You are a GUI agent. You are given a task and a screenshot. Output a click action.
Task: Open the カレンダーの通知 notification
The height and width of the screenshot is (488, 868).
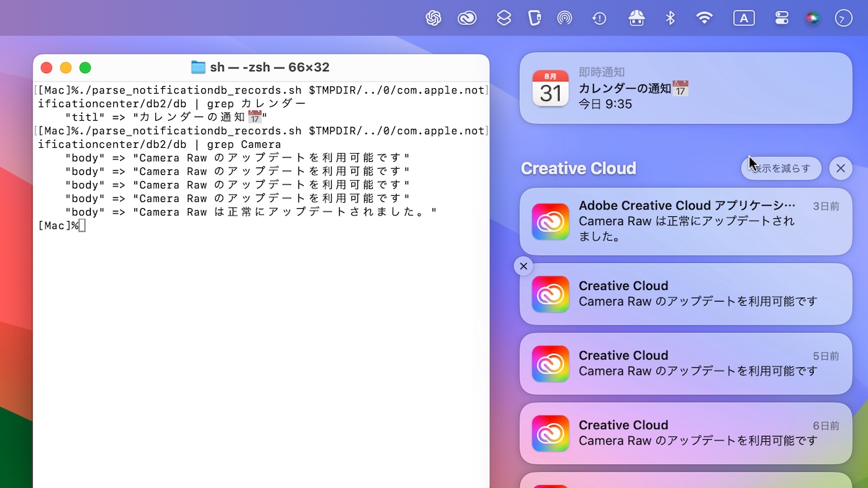tap(686, 88)
